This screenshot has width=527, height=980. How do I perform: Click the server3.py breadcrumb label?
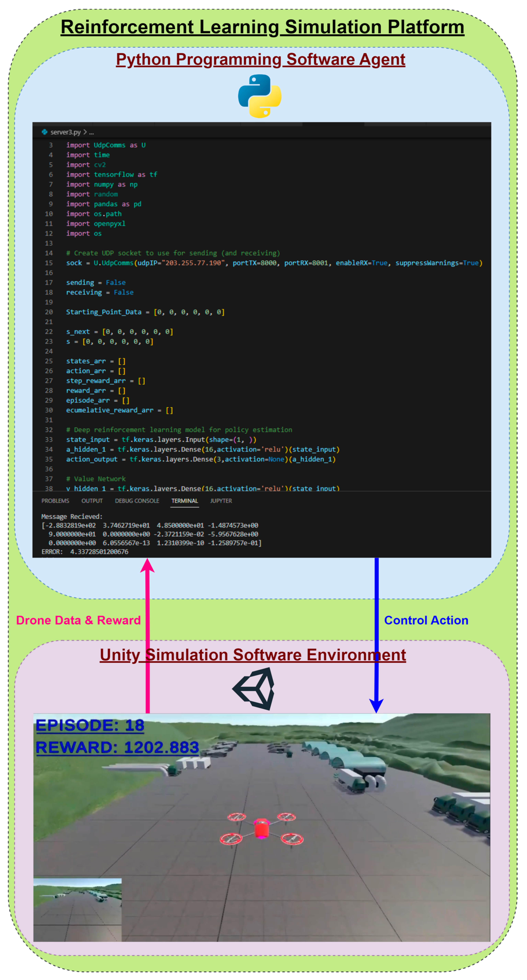(66, 132)
